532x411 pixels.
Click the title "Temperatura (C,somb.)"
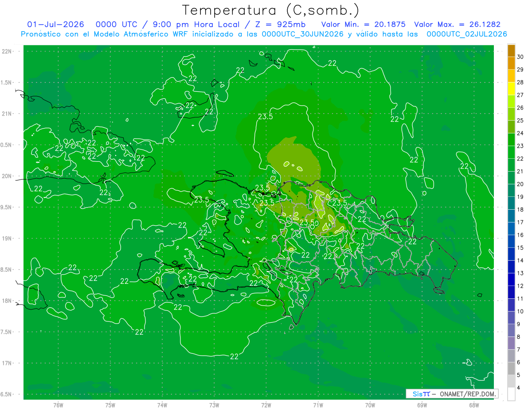tap(271, 10)
